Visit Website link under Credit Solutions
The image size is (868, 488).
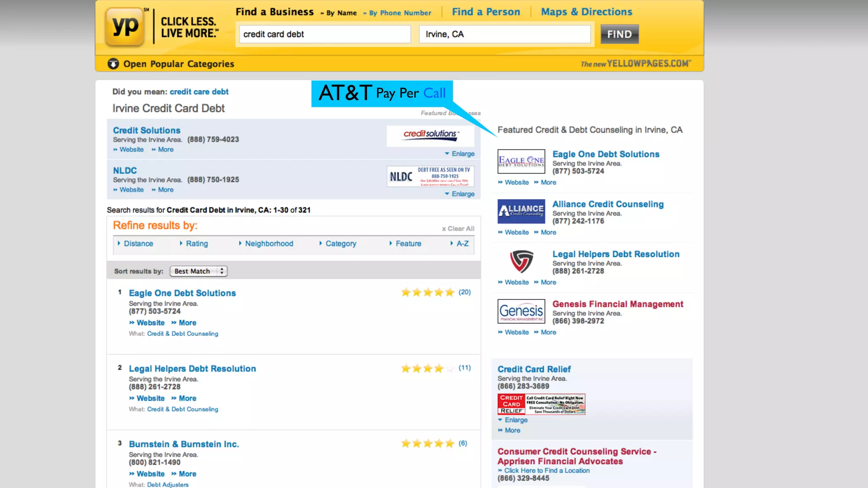pos(131,150)
